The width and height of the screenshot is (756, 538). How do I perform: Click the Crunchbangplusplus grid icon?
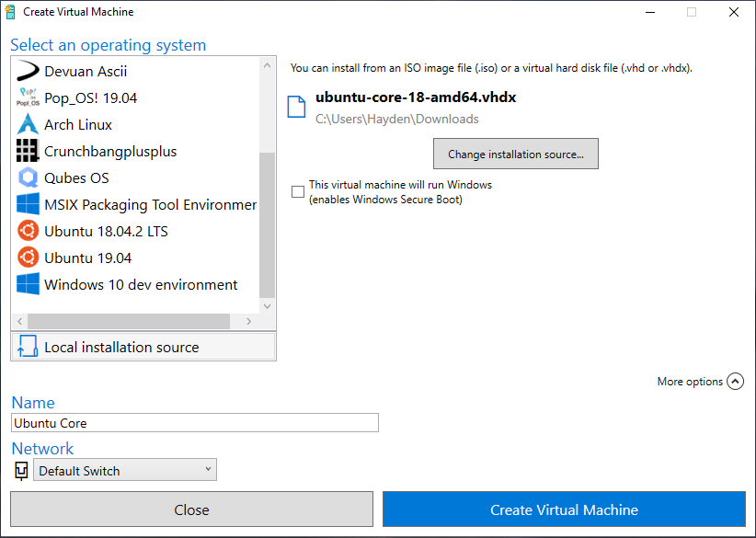(28, 151)
